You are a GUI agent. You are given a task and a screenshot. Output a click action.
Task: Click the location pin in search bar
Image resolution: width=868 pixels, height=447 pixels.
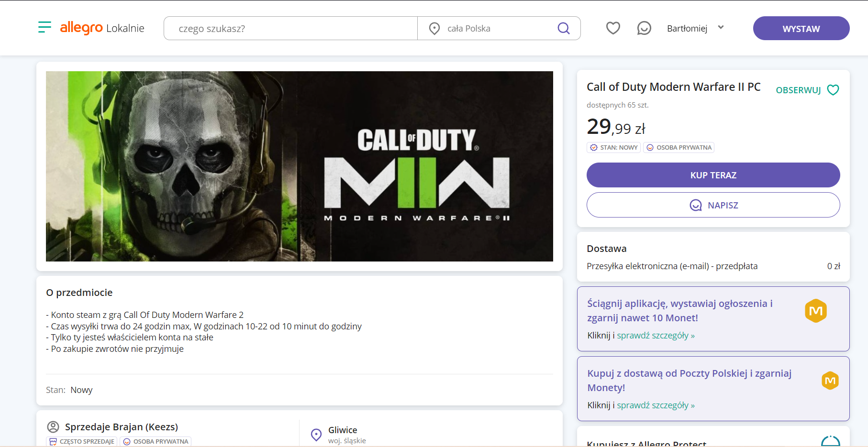pyautogui.click(x=434, y=29)
